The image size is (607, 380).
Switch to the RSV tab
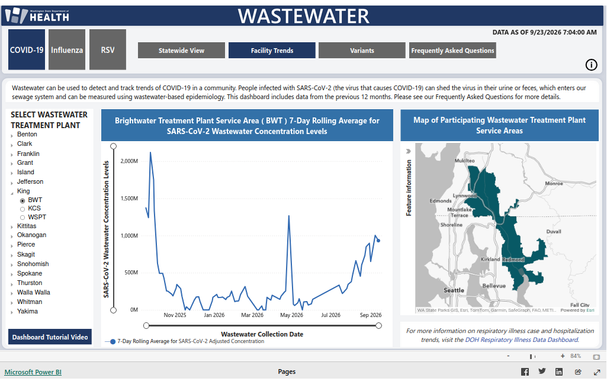(108, 50)
